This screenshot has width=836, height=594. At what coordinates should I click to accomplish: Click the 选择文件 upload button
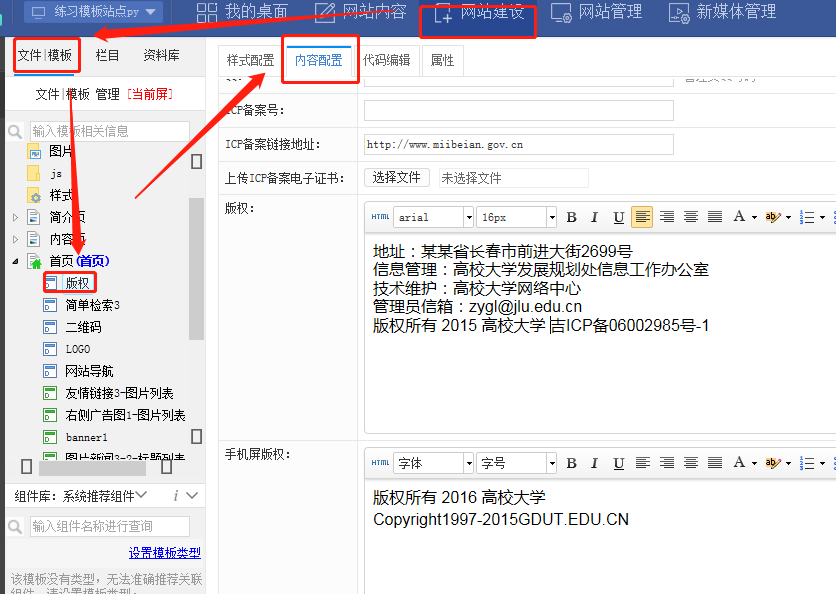point(396,177)
